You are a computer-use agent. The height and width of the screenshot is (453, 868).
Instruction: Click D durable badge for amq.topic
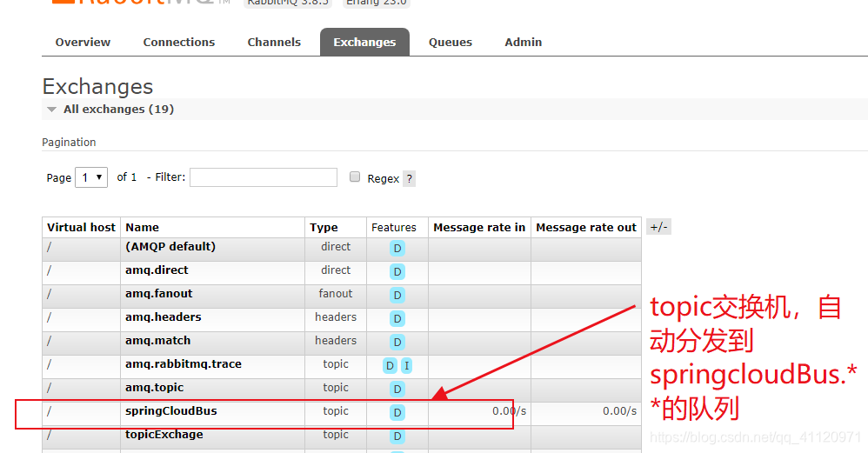[x=397, y=390]
